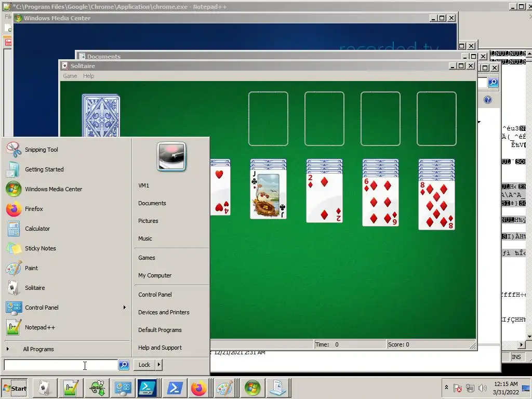Image resolution: width=532 pixels, height=399 pixels.
Task: Launch Getting Started in Start menu
Action: [44, 169]
